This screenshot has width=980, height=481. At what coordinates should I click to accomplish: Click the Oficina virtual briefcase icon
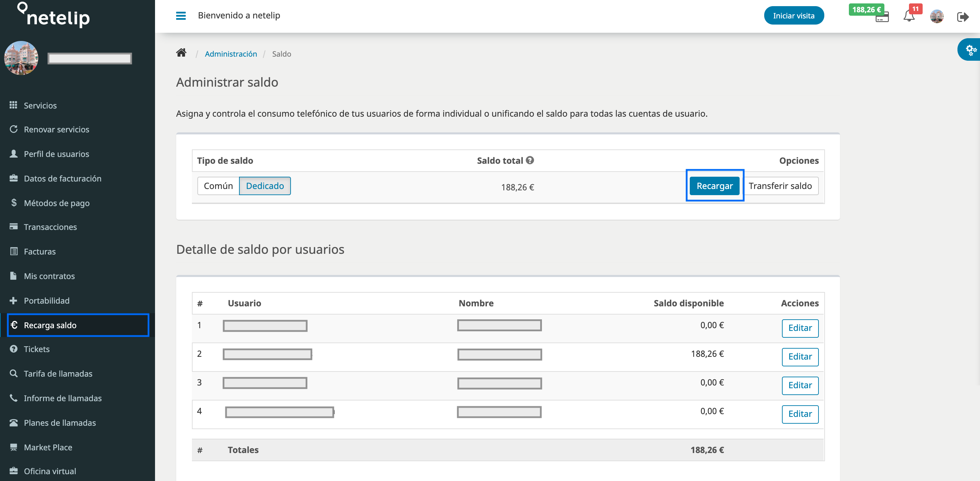click(x=13, y=471)
